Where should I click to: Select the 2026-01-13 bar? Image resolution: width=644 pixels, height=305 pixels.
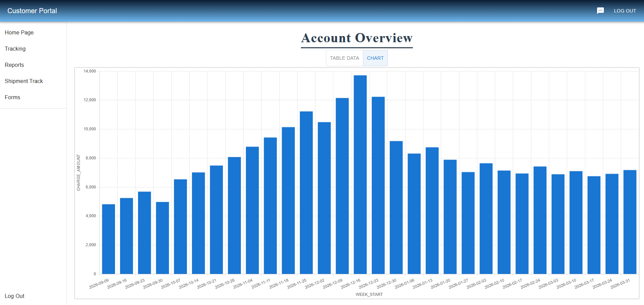coord(432,211)
